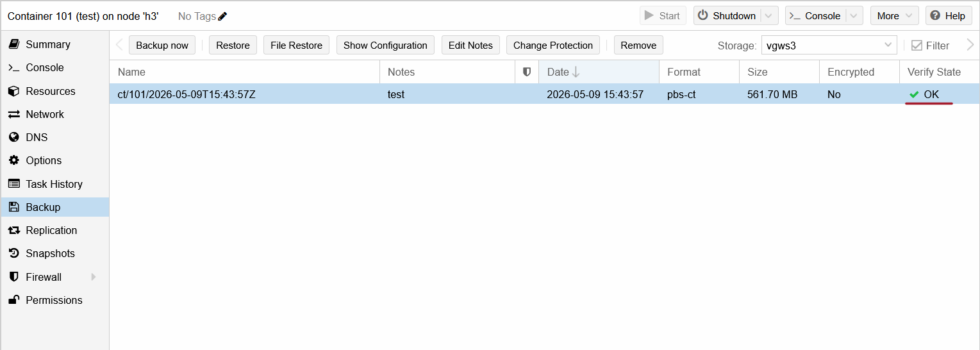Click the Permissions unlock icon

click(13, 300)
